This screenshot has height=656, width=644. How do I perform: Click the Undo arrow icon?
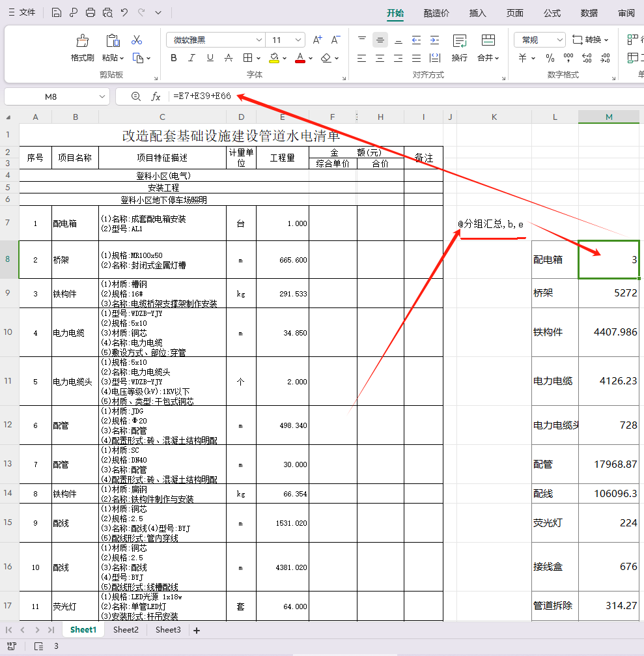pos(124,12)
